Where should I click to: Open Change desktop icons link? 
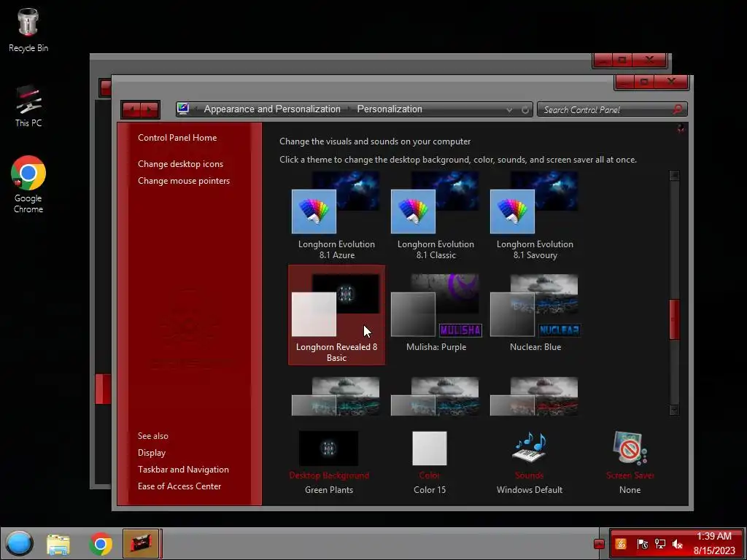181,164
